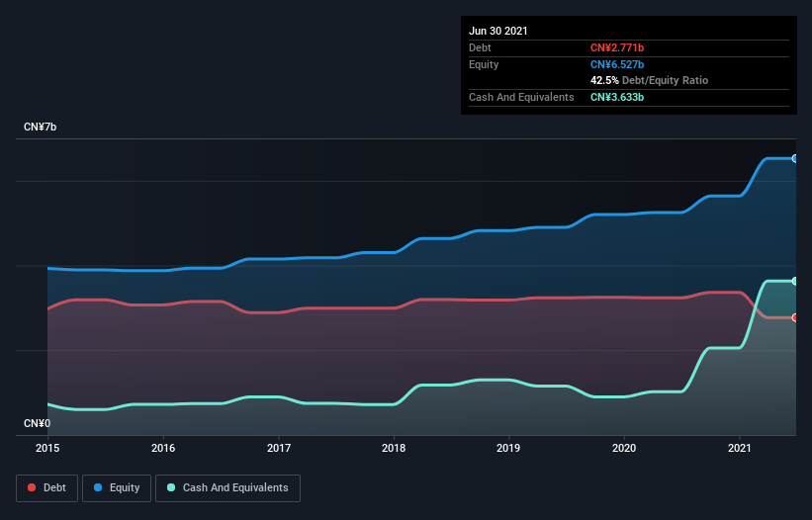Viewport: 812px width, 520px height.
Task: Toggle the Equity legend button
Action: point(117,488)
